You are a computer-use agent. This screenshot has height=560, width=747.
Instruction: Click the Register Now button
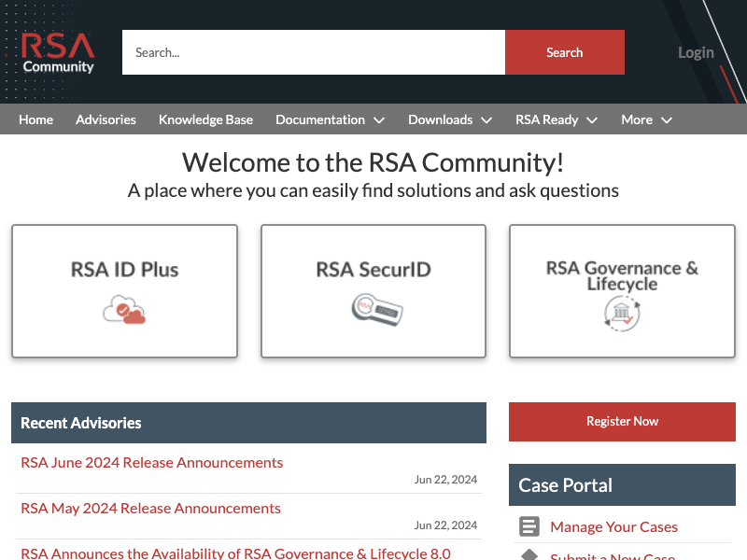[x=622, y=422]
